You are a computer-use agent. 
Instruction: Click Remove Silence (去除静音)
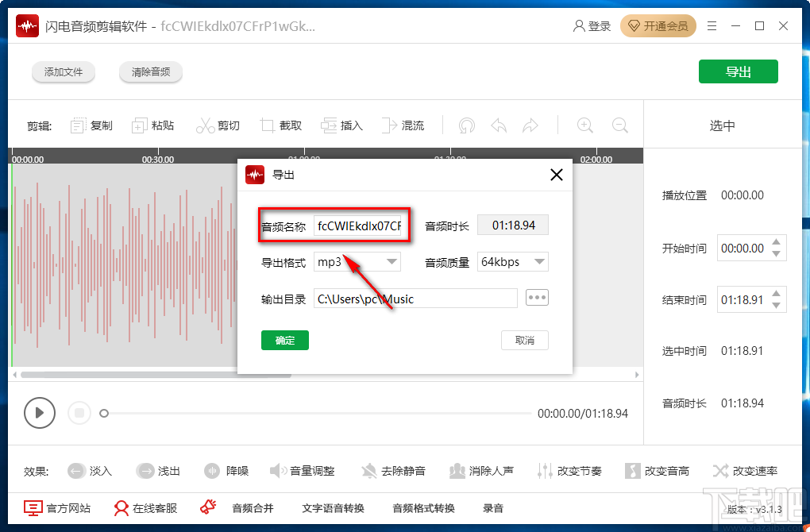(393, 471)
